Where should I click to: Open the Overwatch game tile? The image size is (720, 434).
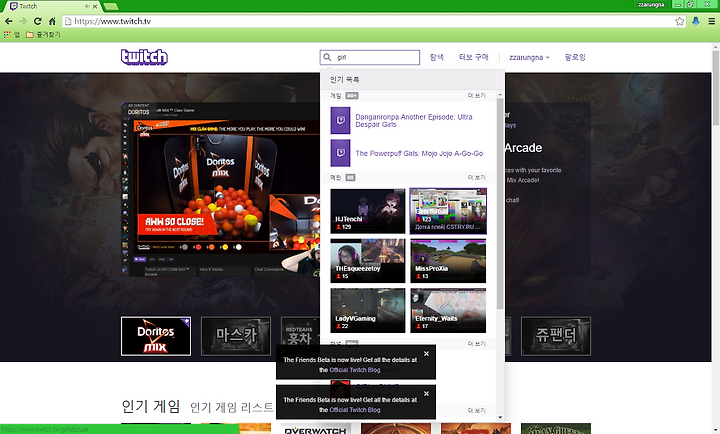click(316, 429)
